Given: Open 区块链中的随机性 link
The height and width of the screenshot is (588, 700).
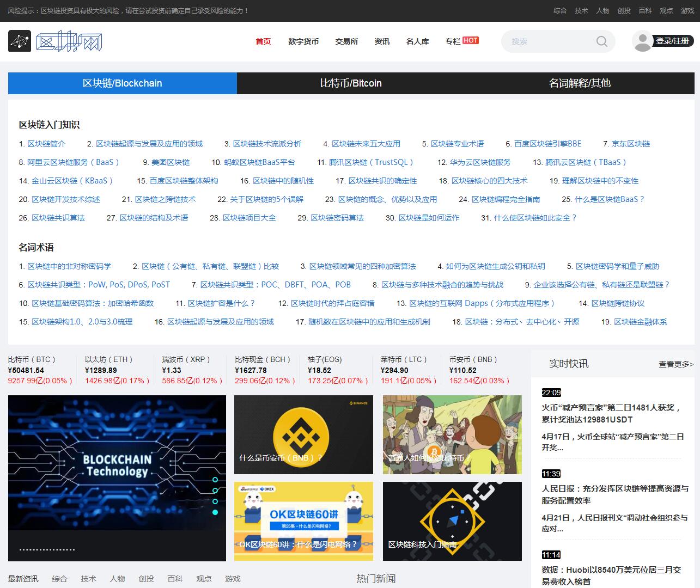Looking at the screenshot, I should point(283,181).
